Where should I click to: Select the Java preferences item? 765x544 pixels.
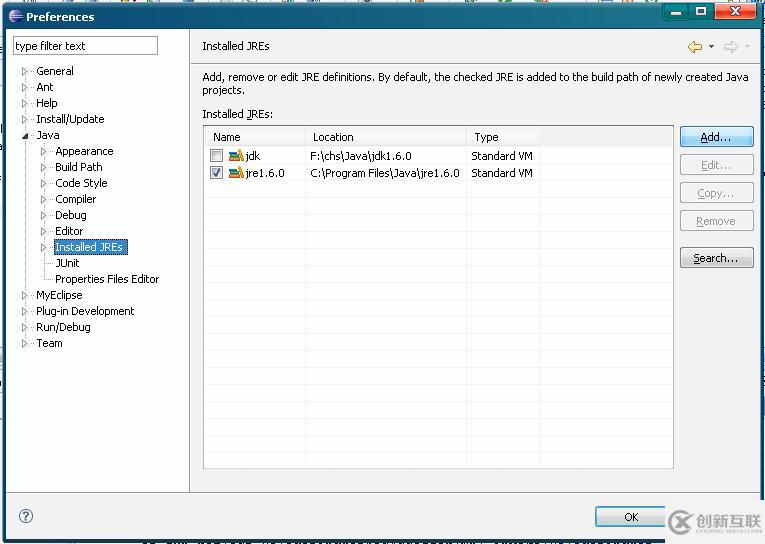(x=48, y=135)
